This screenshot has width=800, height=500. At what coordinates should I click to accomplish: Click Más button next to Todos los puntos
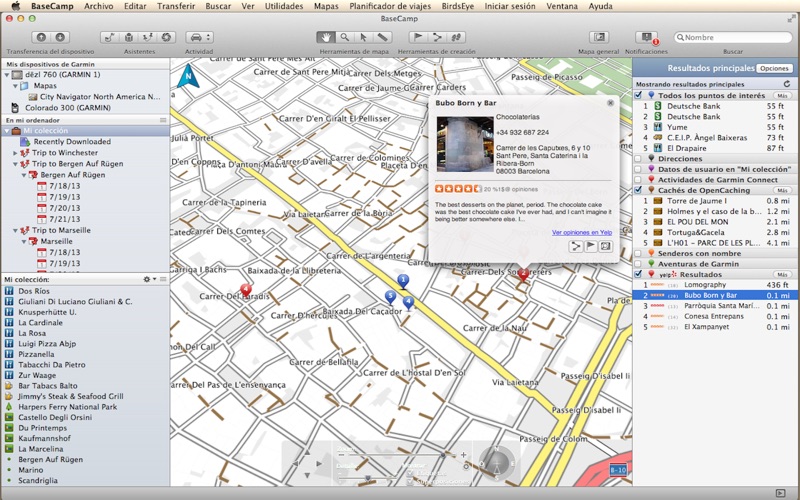click(x=782, y=95)
